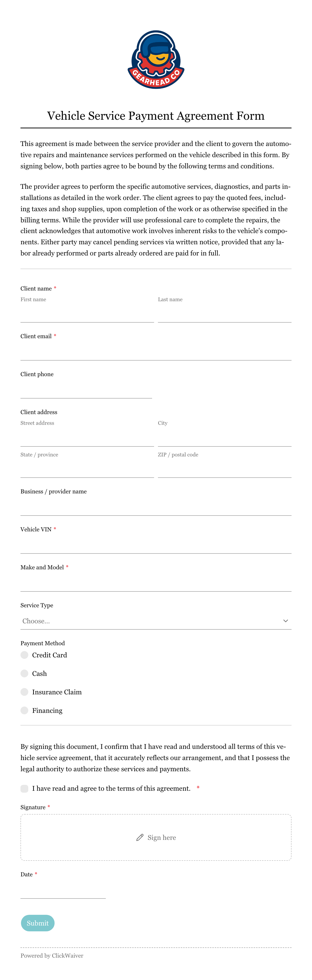Click the pencil icon in signature box
Viewport: 312px width, 980px height.
140,837
